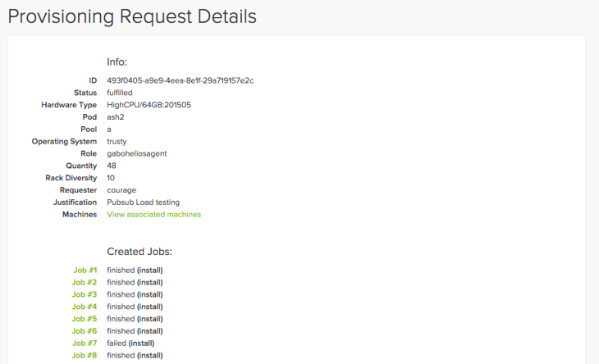Click the failed (install) status text
This screenshot has width=599, height=364.
pyautogui.click(x=130, y=344)
